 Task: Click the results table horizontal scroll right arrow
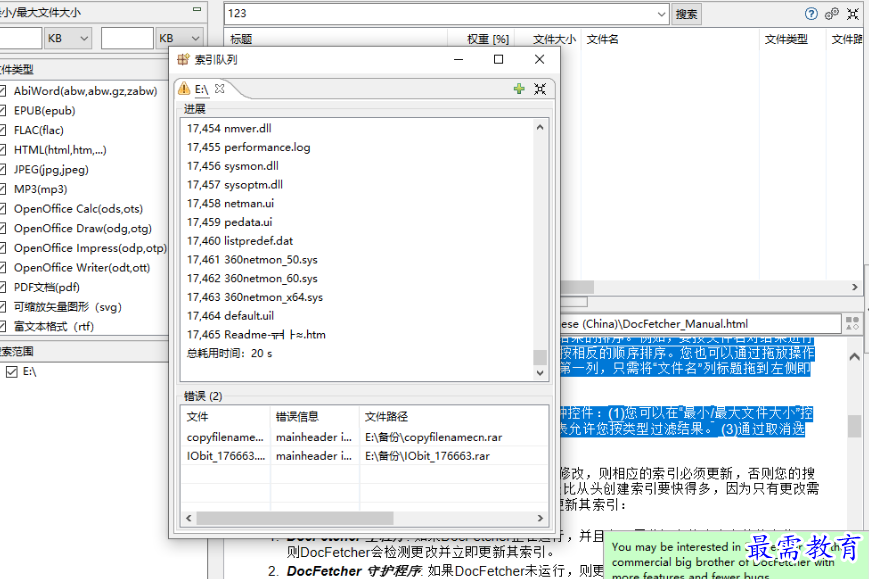coord(855,287)
